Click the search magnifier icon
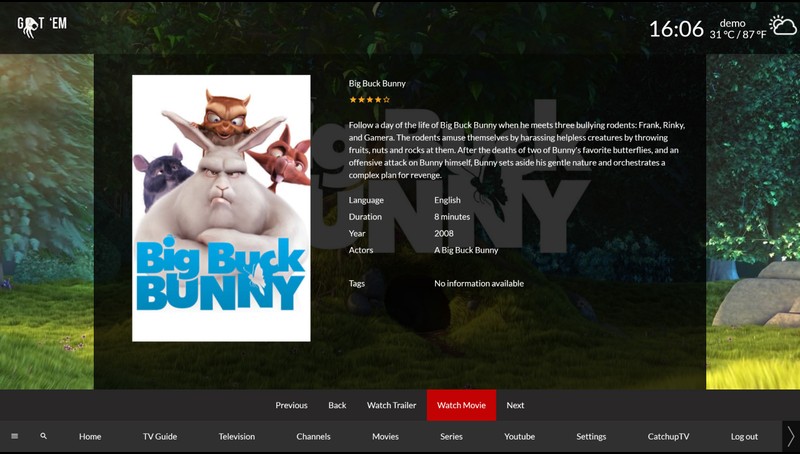The height and width of the screenshot is (454, 800). [x=43, y=436]
